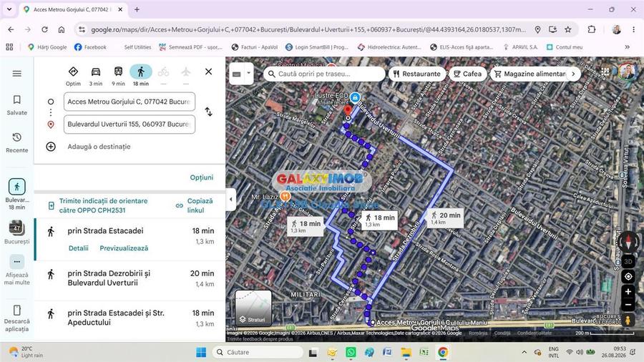Image resolution: width=644 pixels, height=362 pixels.
Task: Show more bookmarks chevron
Action: 627,47
